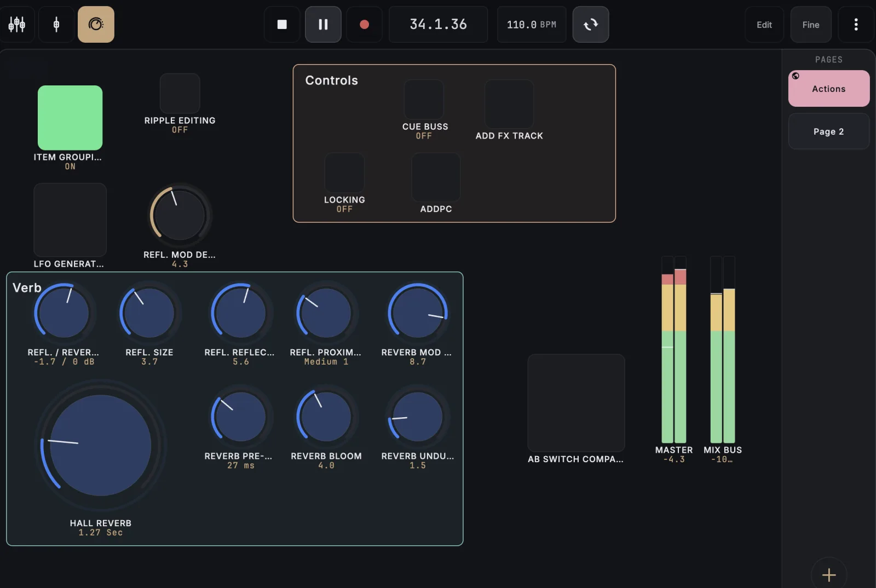Click the large Hall Reverb knob
This screenshot has height=588, width=876.
(x=100, y=445)
